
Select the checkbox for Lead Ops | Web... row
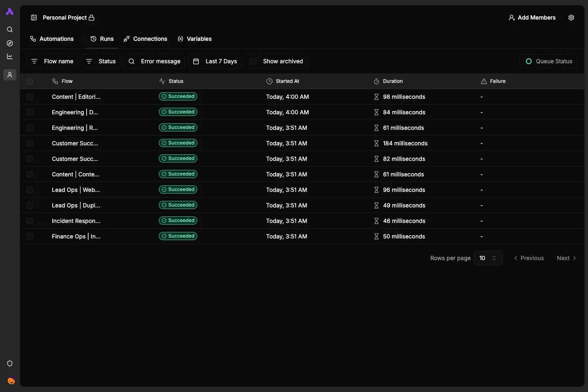[x=30, y=190]
